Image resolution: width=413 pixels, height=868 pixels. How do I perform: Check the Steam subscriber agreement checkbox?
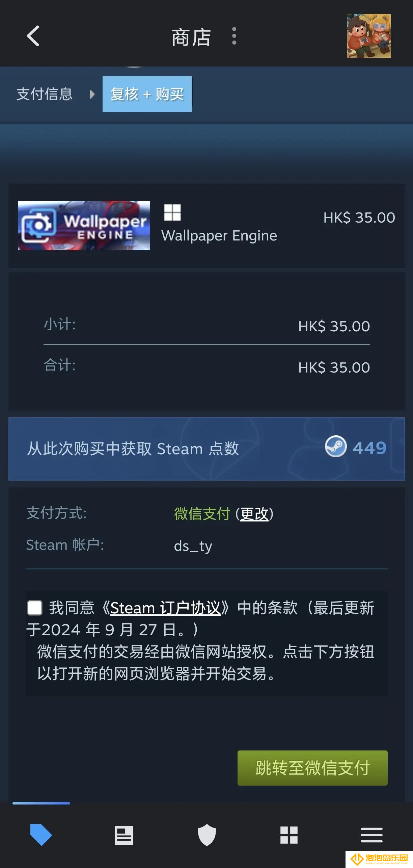coord(34,608)
